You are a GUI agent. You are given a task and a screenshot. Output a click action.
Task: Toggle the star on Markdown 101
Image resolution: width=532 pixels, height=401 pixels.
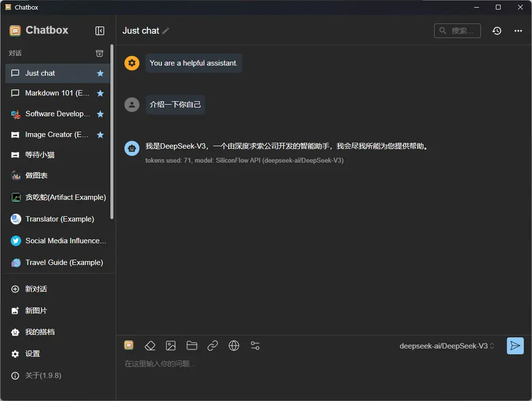[x=100, y=93]
